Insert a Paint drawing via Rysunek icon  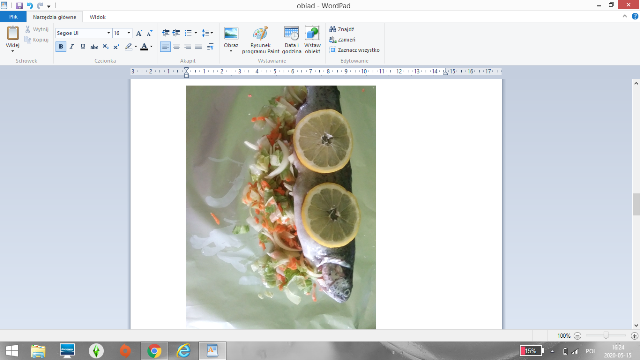click(x=260, y=33)
